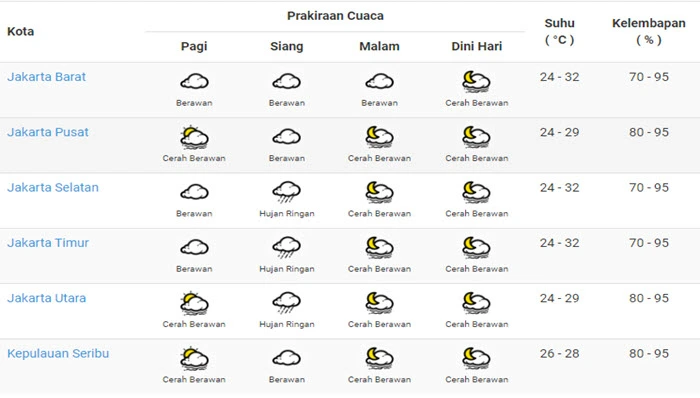
Task: Open the Jakarta Pusat city link
Action: [x=48, y=132]
